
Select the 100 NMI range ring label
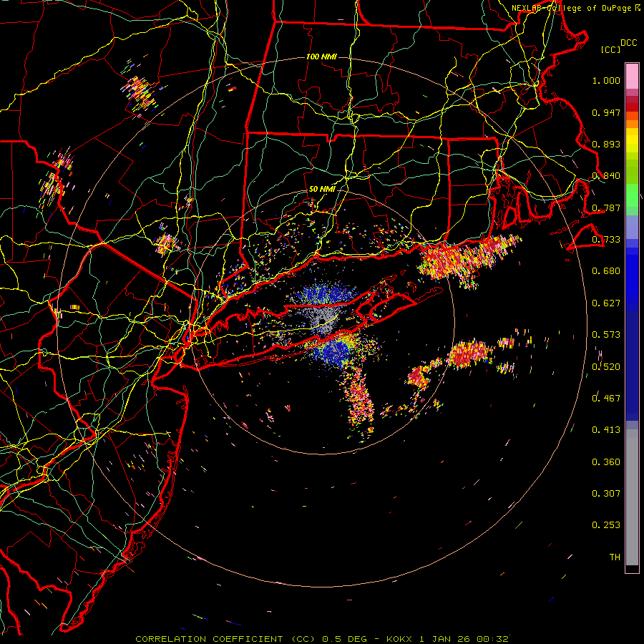point(321,57)
